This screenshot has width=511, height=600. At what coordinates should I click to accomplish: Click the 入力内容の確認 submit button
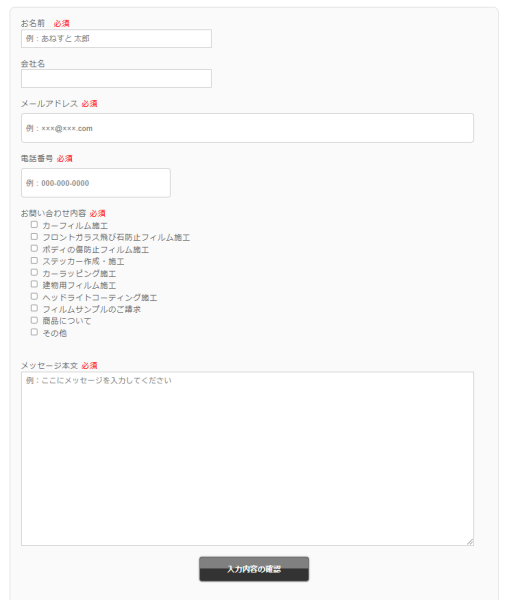254,569
